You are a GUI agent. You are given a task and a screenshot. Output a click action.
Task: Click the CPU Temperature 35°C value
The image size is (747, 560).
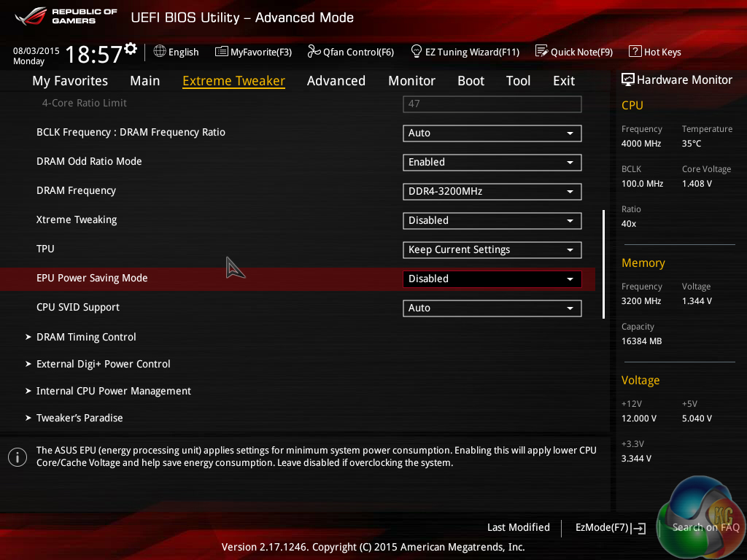click(692, 144)
